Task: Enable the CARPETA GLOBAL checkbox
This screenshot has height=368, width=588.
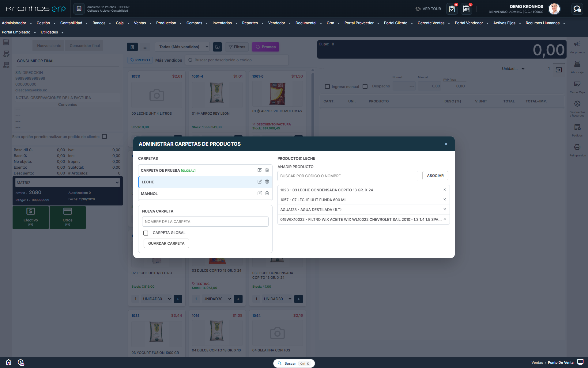Action: [146, 233]
